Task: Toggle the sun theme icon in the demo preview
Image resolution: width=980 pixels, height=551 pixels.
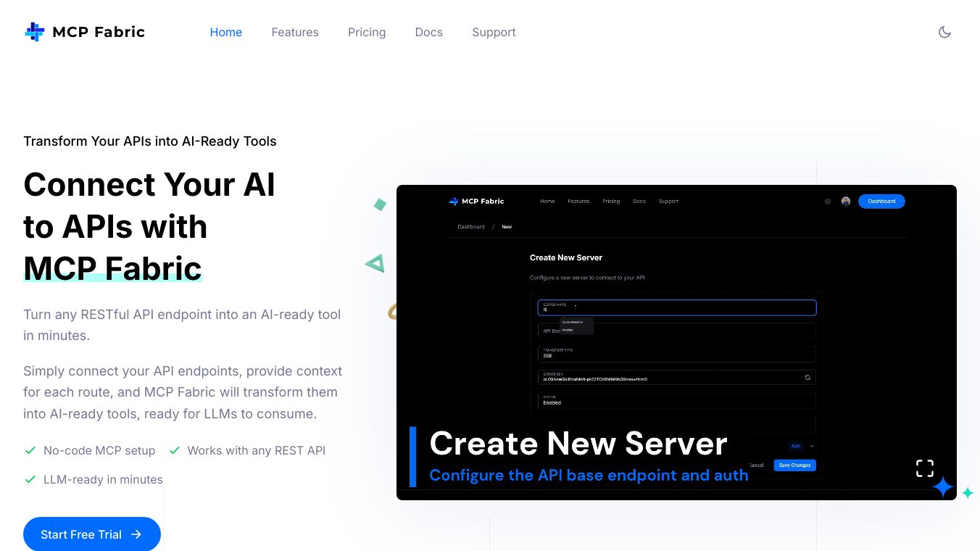Action: click(x=828, y=202)
